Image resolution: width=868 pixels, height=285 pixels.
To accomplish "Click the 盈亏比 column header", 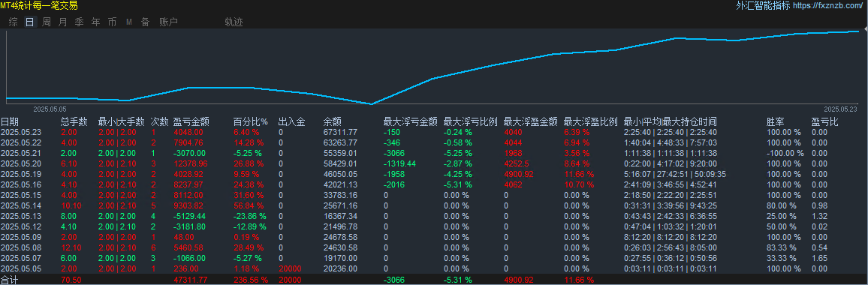I will click(x=824, y=121).
